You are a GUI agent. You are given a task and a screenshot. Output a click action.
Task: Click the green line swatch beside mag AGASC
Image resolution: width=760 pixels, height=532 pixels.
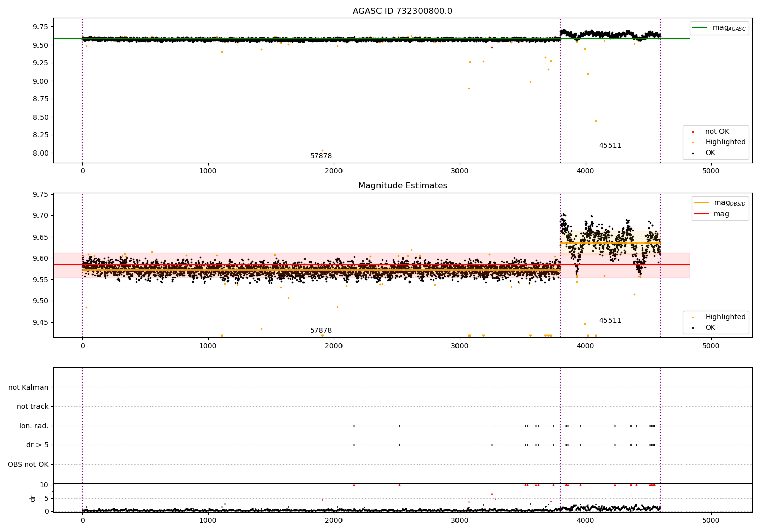point(700,28)
